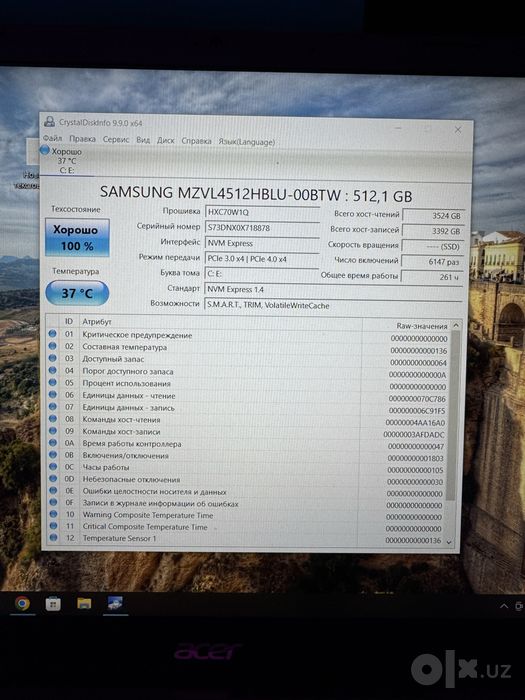Open the Диск menu
This screenshot has height=700, width=525.
(166, 140)
